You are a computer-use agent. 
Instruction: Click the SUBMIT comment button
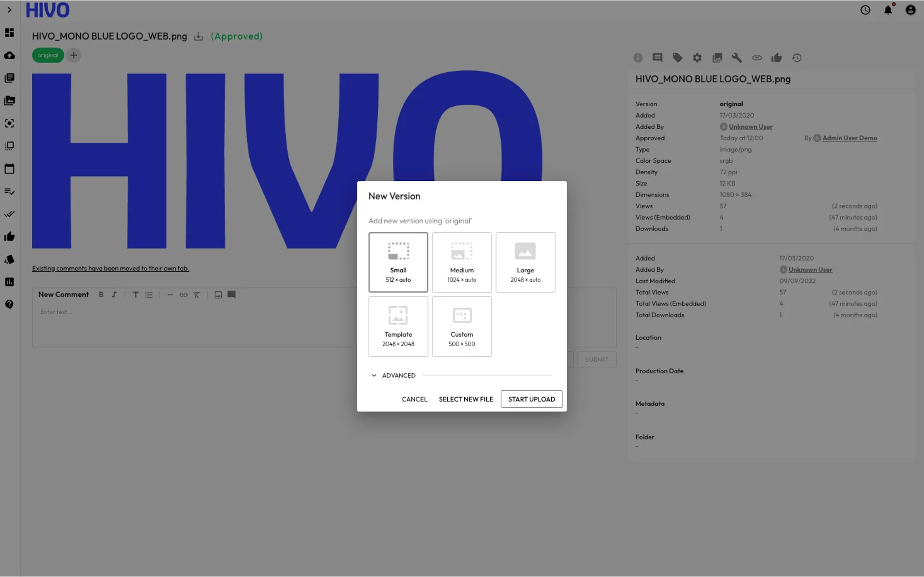[x=597, y=360]
